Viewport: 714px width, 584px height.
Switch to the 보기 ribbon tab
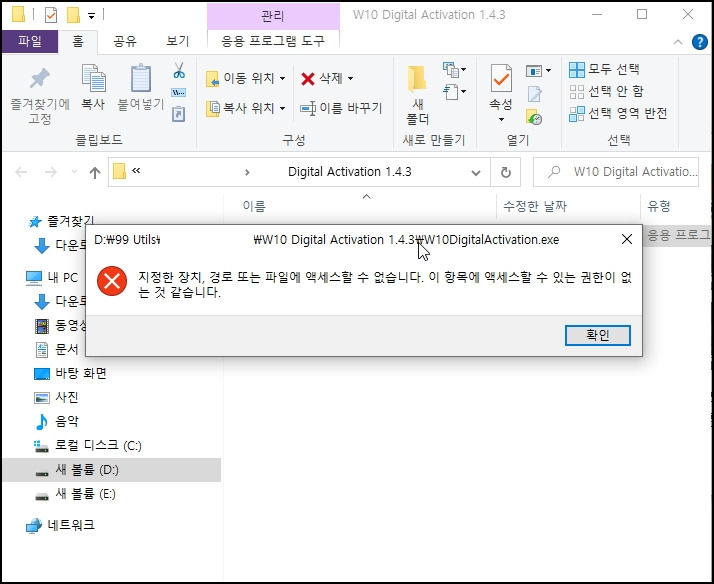[x=177, y=41]
